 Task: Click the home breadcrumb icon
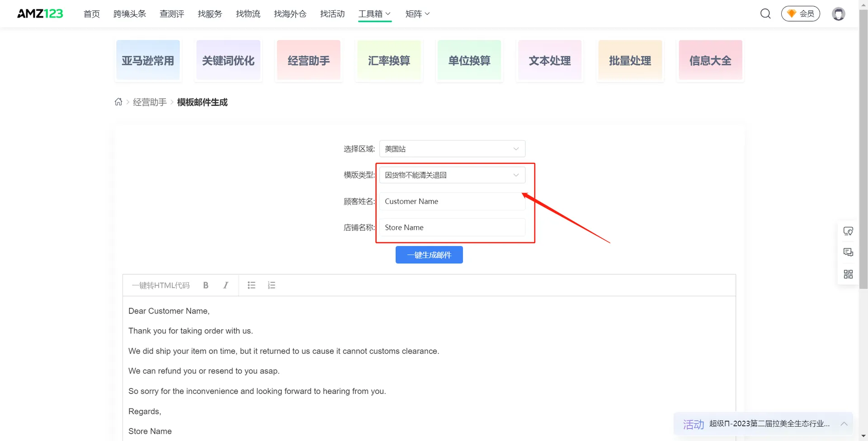[118, 102]
